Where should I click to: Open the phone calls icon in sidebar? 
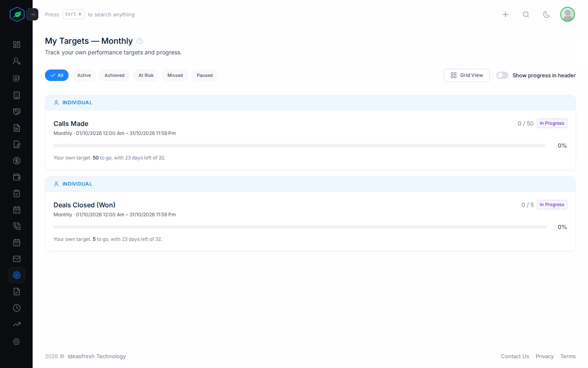pyautogui.click(x=17, y=226)
